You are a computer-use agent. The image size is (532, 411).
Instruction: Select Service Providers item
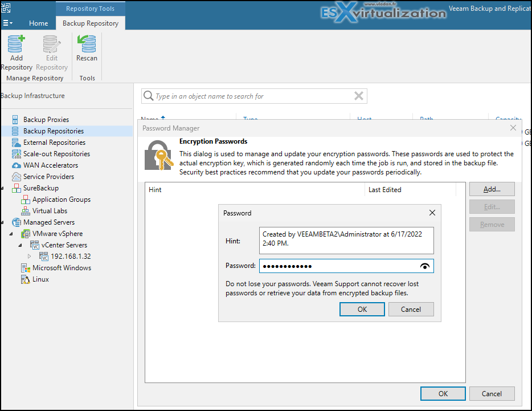[48, 177]
